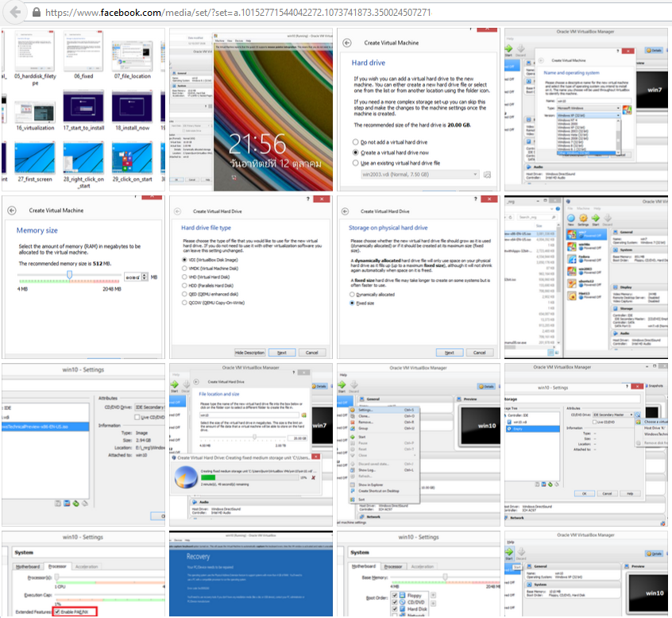
Task: Open the blue Recovery screen photo thumbnail
Action: point(251,574)
